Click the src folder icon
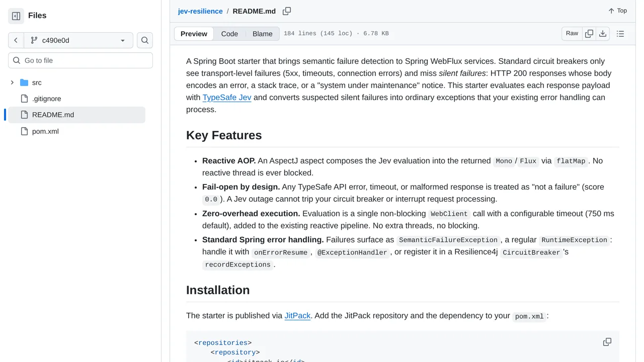Screen dimensions: 644x362 pos(24,82)
